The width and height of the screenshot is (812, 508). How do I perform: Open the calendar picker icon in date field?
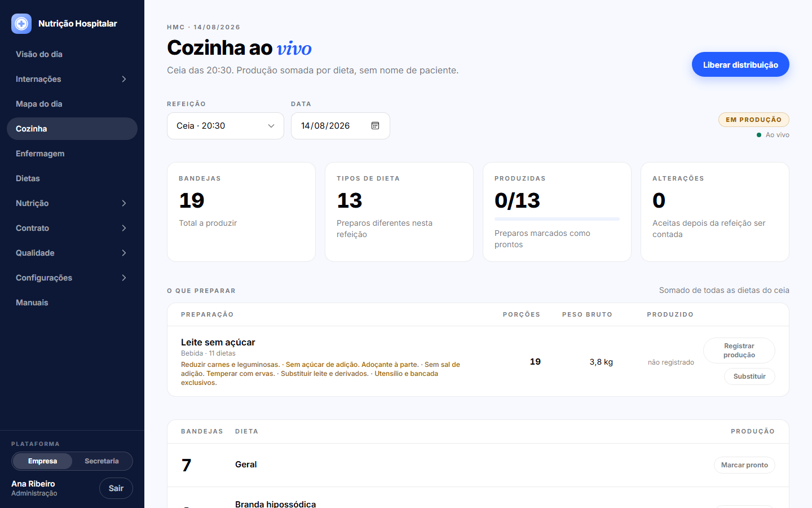[x=376, y=126]
